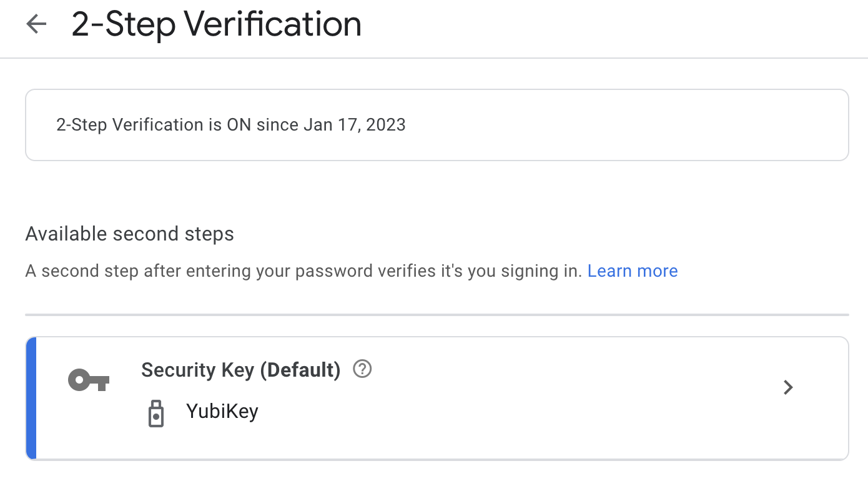868x501 pixels.
Task: Click the YubiKey USB device icon
Action: (155, 413)
